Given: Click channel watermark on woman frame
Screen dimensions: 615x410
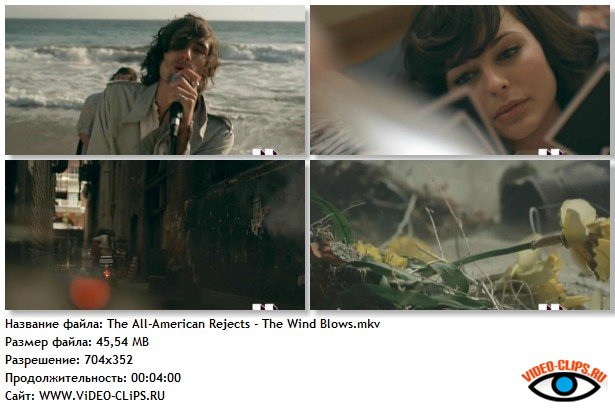Looking at the screenshot, I should click(550, 152).
